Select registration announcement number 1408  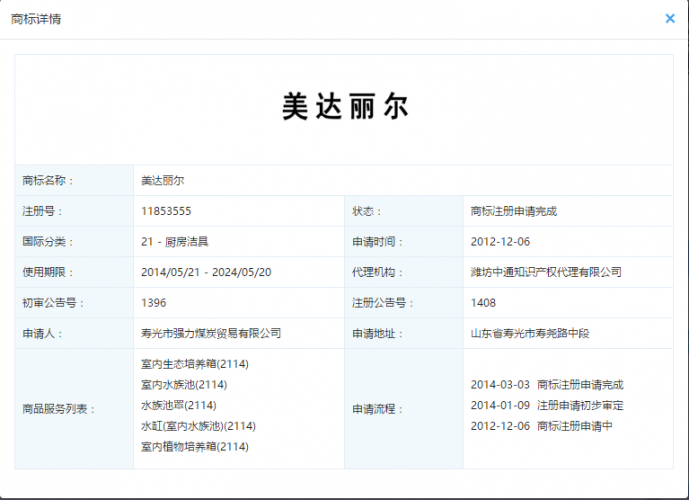483,303
